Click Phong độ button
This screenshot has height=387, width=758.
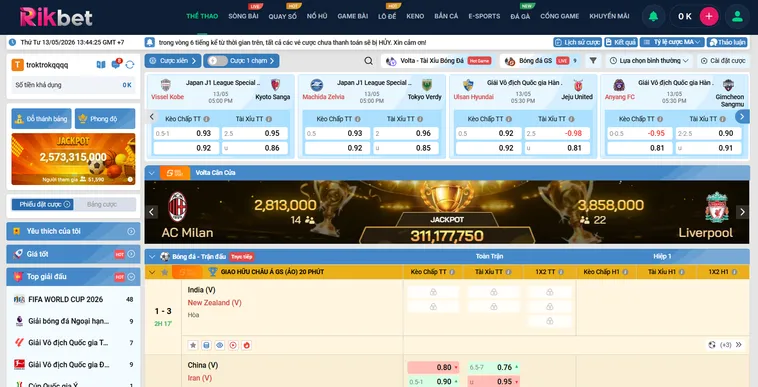pyautogui.click(x=105, y=119)
